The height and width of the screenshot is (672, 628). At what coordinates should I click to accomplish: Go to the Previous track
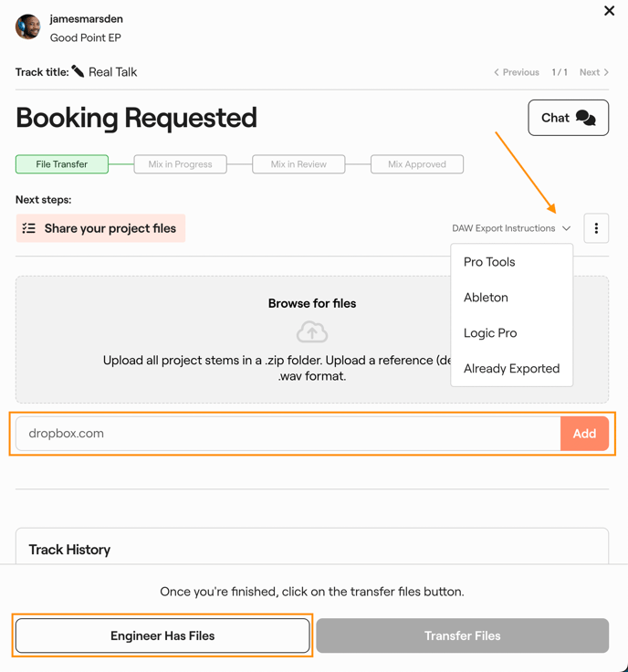[x=517, y=72]
